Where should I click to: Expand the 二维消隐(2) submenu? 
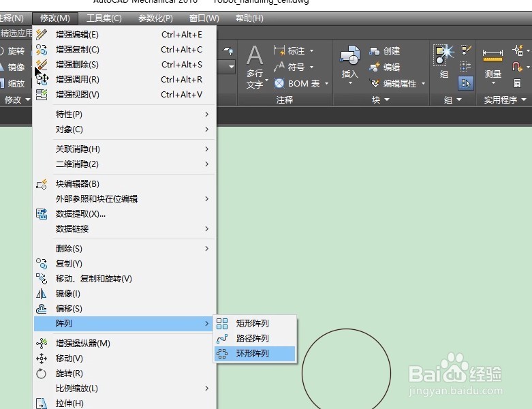(125, 164)
